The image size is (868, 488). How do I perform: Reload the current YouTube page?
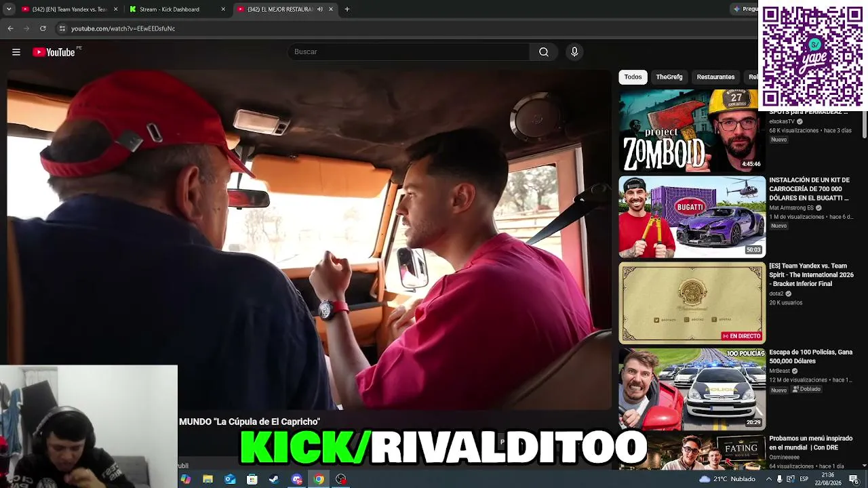(x=43, y=28)
